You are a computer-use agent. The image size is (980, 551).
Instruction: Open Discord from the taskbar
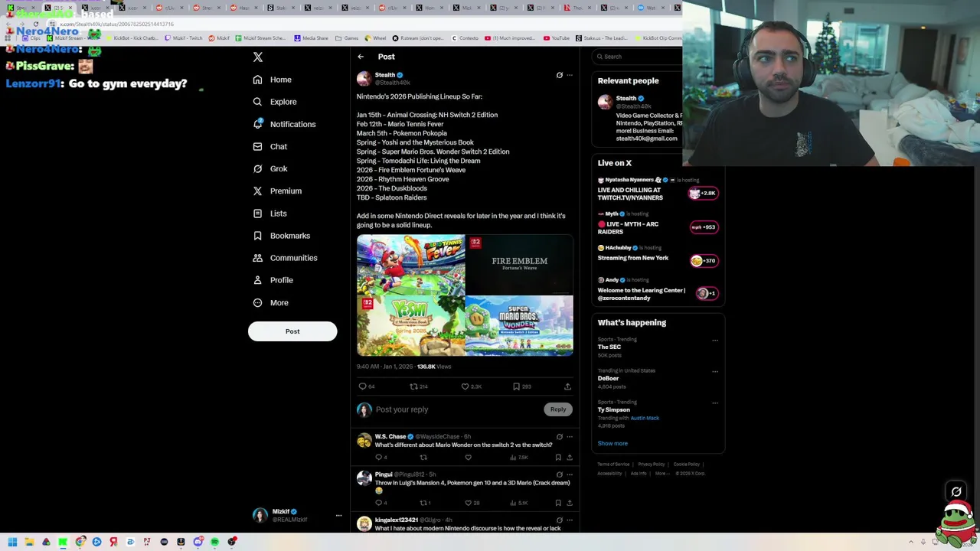click(198, 542)
